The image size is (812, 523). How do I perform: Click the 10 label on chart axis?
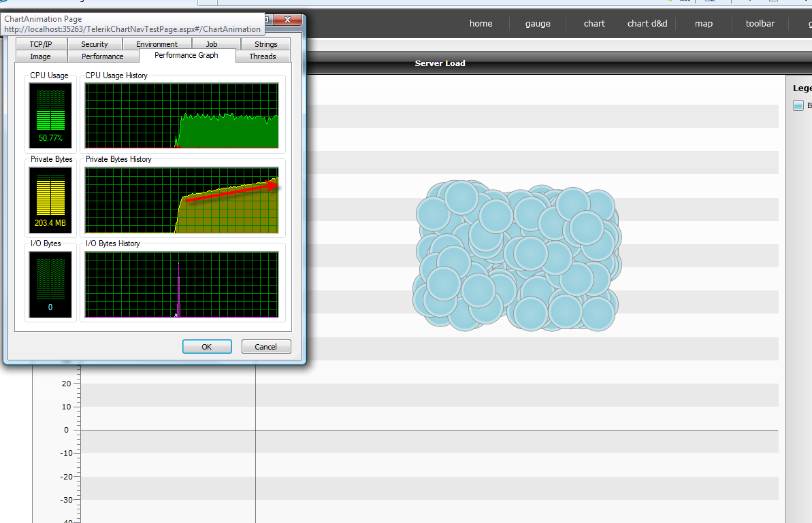(x=66, y=407)
